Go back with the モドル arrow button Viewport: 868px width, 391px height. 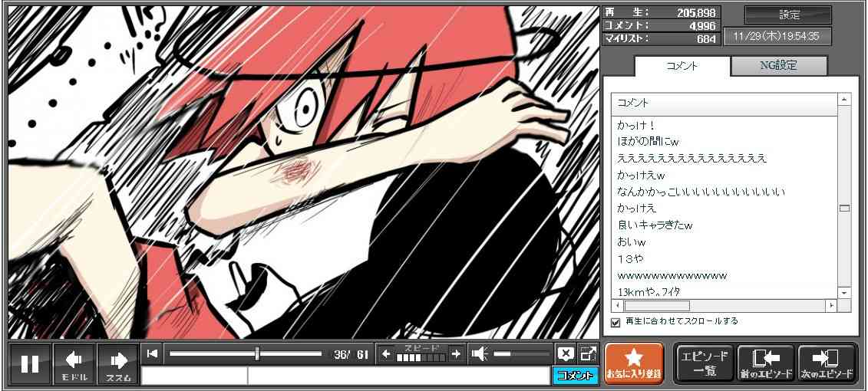pos(74,364)
